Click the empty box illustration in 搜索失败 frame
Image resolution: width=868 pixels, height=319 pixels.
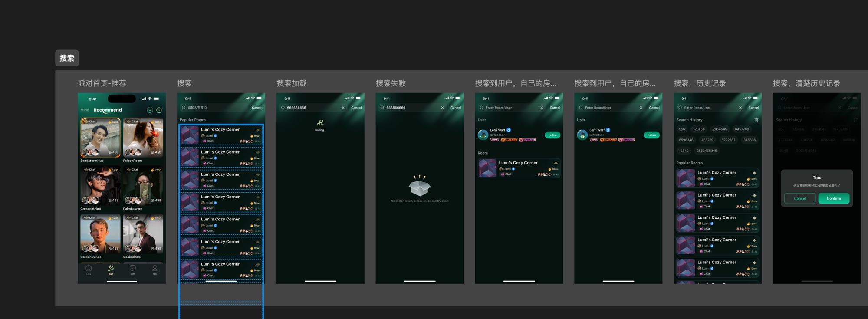(x=420, y=186)
